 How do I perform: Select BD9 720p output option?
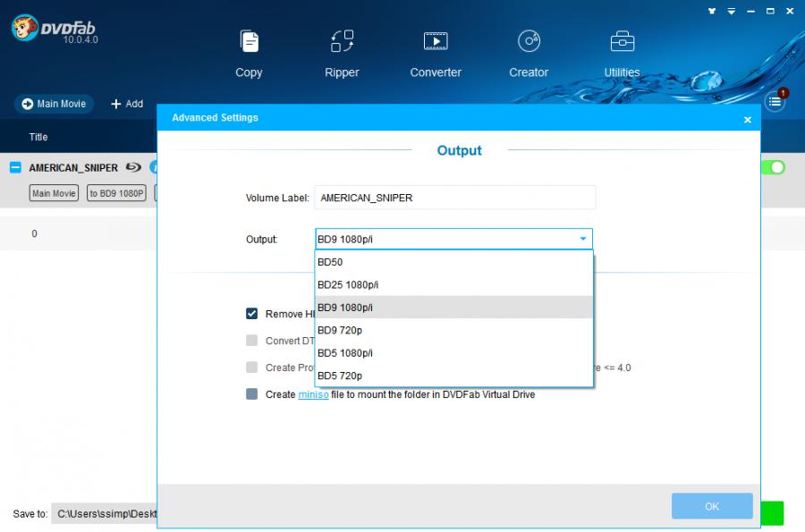coord(453,330)
